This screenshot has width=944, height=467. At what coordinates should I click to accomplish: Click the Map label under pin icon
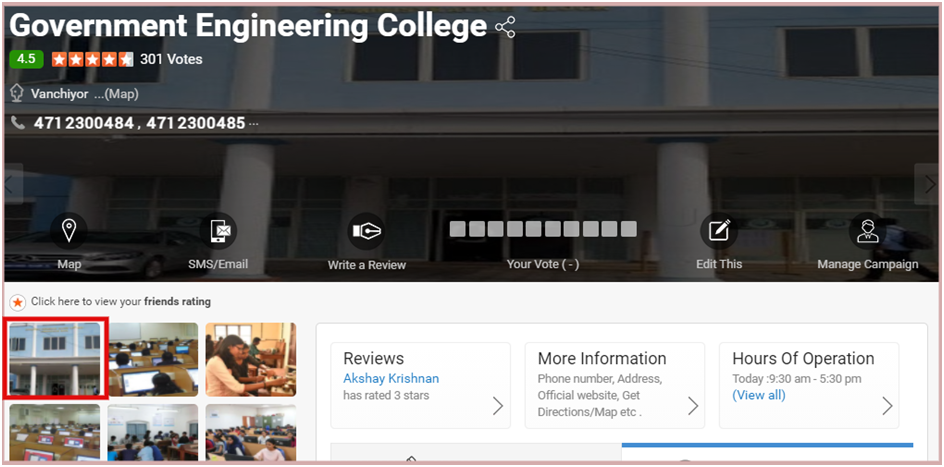(69, 264)
